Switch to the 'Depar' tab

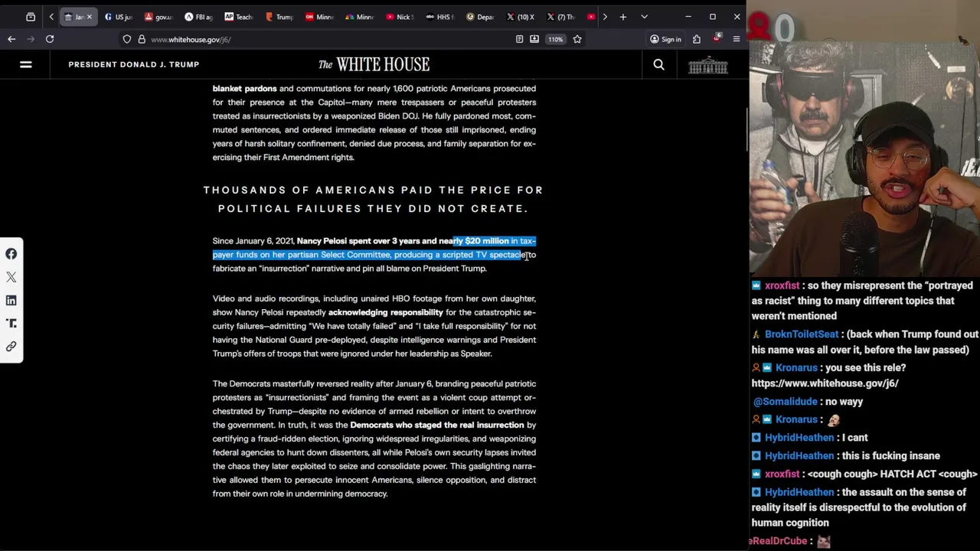click(481, 17)
